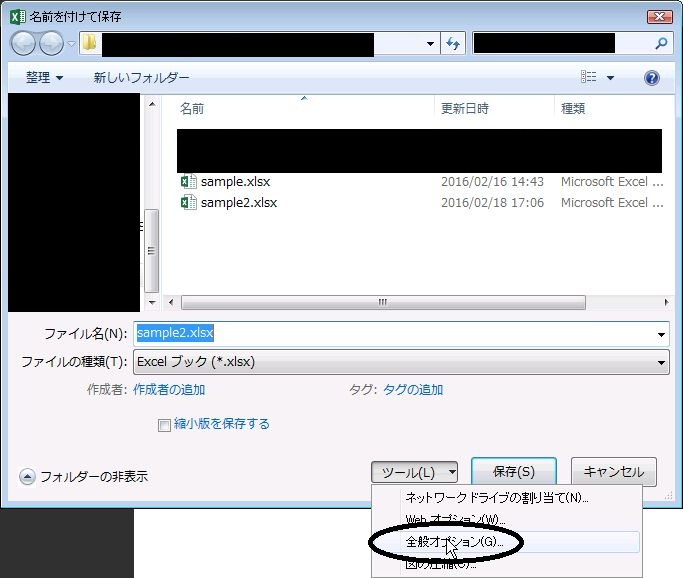Click the search magnifier icon

tap(660, 43)
